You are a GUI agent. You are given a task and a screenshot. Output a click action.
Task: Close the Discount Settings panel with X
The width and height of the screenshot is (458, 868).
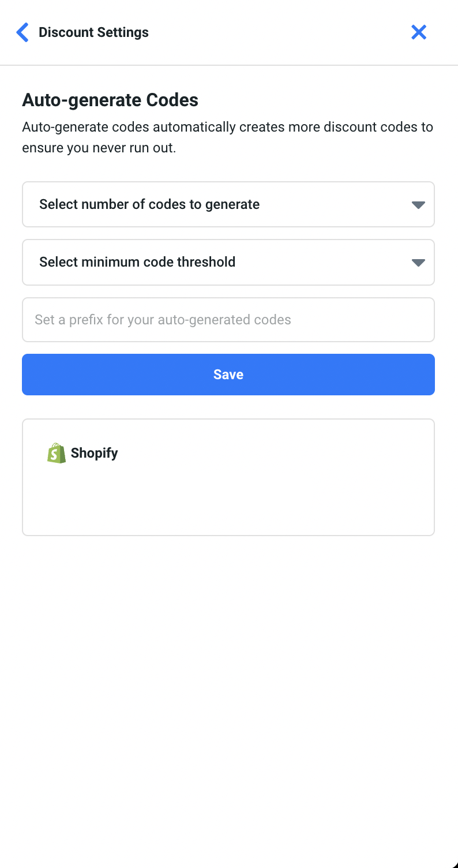[419, 32]
